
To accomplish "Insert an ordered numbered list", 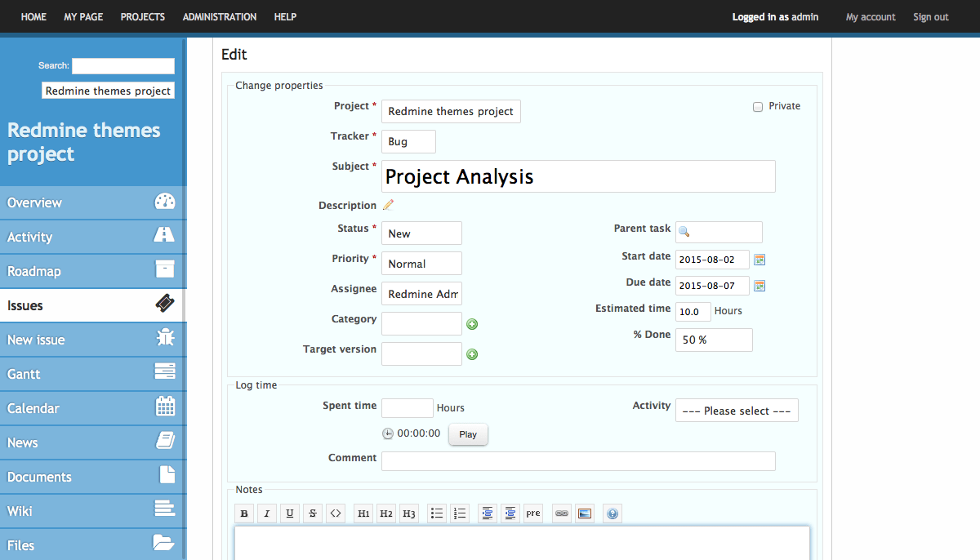I will 460,513.
